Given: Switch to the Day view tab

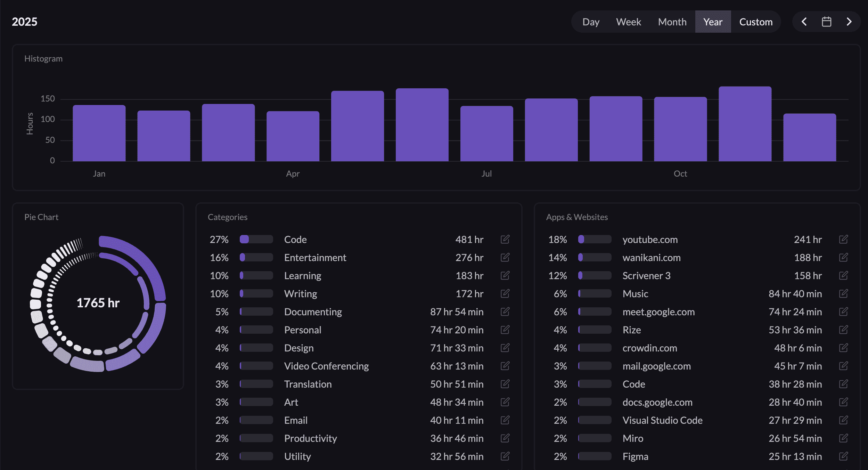Looking at the screenshot, I should pyautogui.click(x=591, y=22).
